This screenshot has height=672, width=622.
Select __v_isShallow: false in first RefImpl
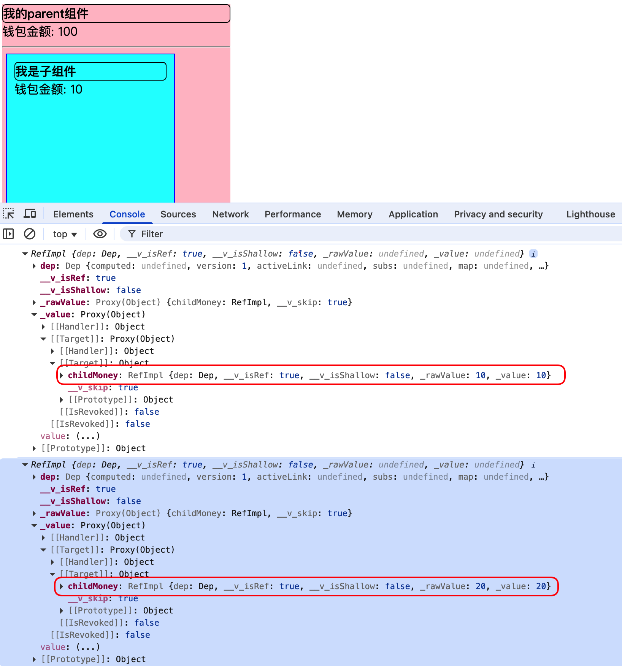coord(90,290)
